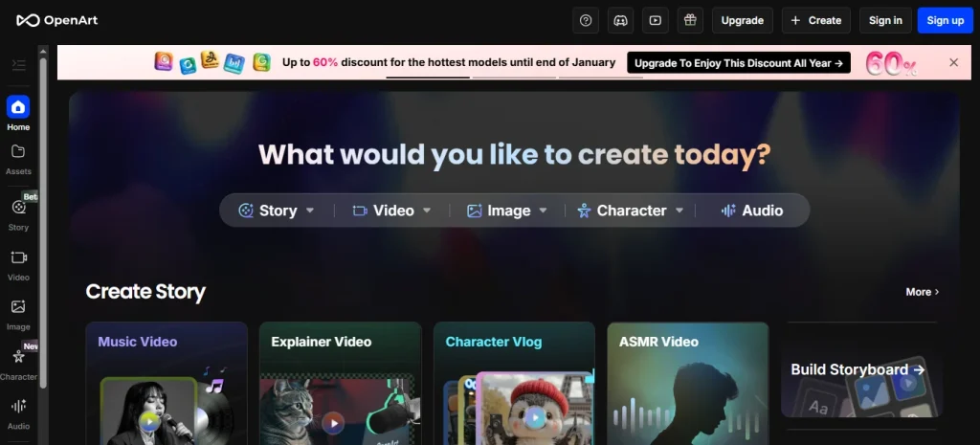Open the Image dropdown options
The image size is (980, 445).
(507, 211)
